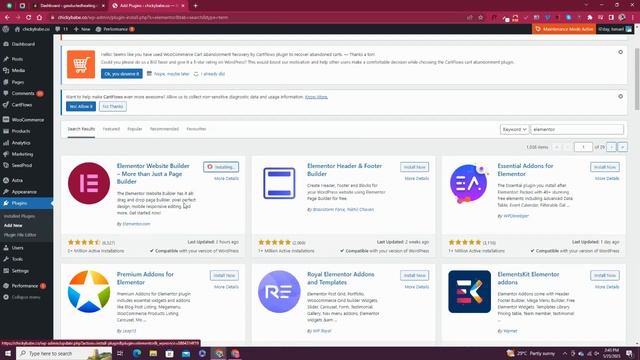
Task: Go to the last results page
Action: tap(622, 147)
